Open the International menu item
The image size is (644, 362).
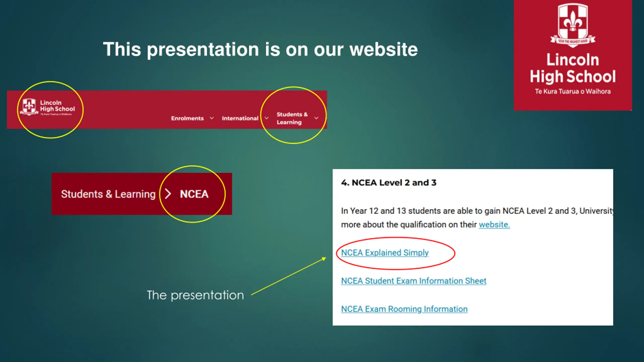tap(240, 118)
